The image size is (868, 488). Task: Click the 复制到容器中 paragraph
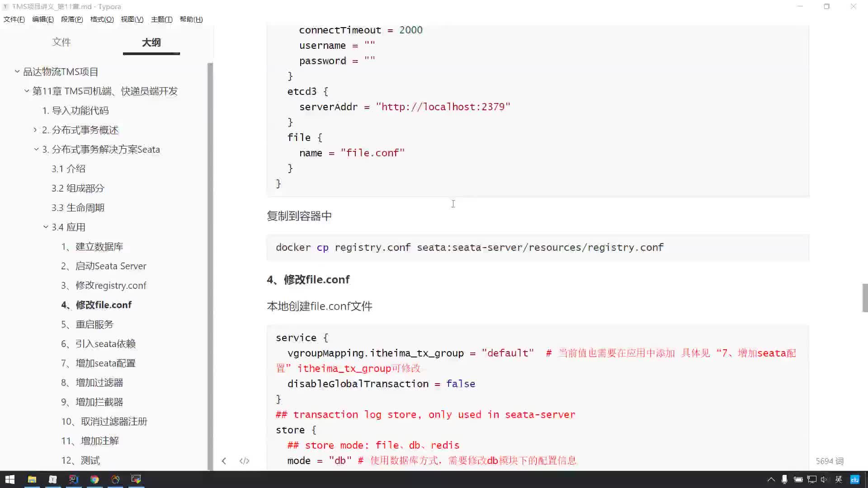[299, 216]
